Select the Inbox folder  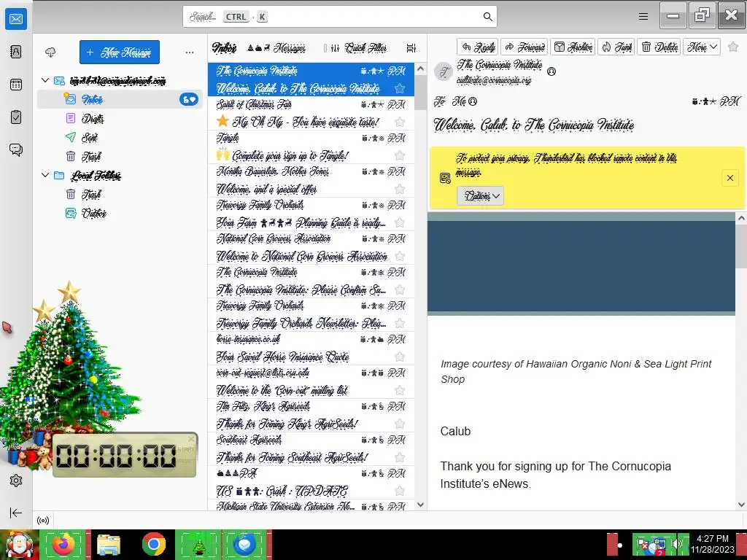pos(120,99)
